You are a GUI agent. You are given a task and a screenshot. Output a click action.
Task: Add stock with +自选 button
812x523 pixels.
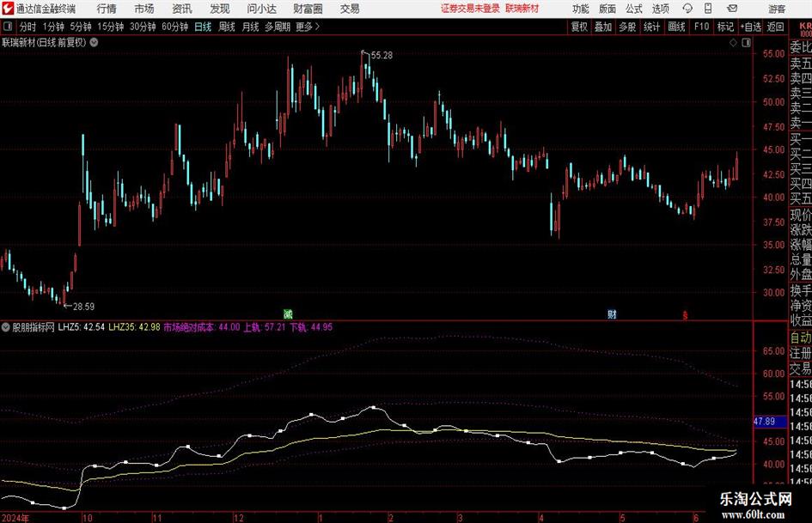click(x=751, y=27)
